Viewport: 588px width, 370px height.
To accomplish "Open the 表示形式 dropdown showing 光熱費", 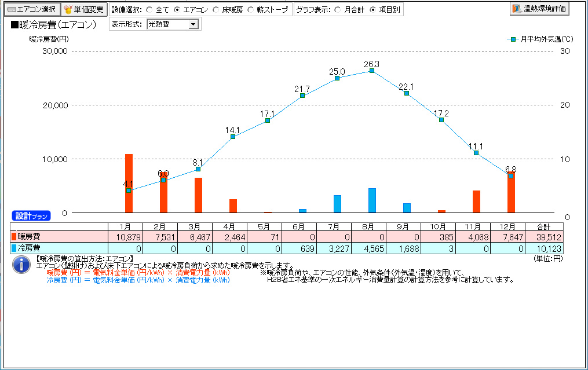I will pyautogui.click(x=172, y=24).
